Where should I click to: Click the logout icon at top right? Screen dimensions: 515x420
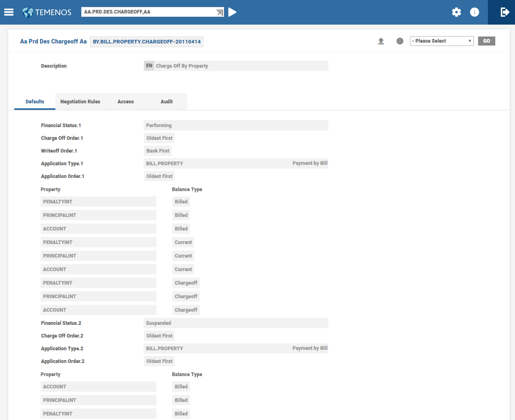pos(505,12)
